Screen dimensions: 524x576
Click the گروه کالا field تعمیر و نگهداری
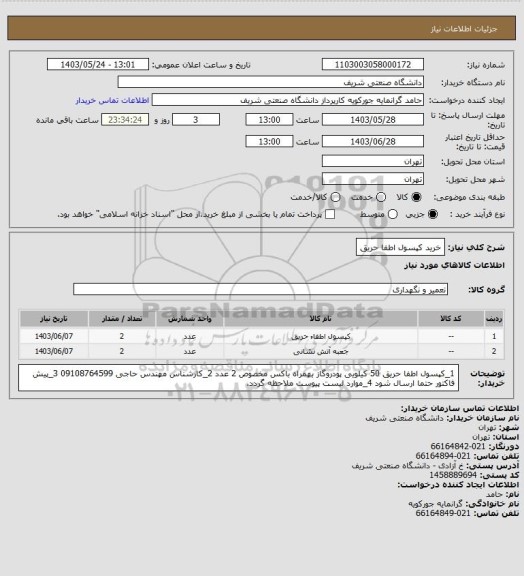click(260, 289)
